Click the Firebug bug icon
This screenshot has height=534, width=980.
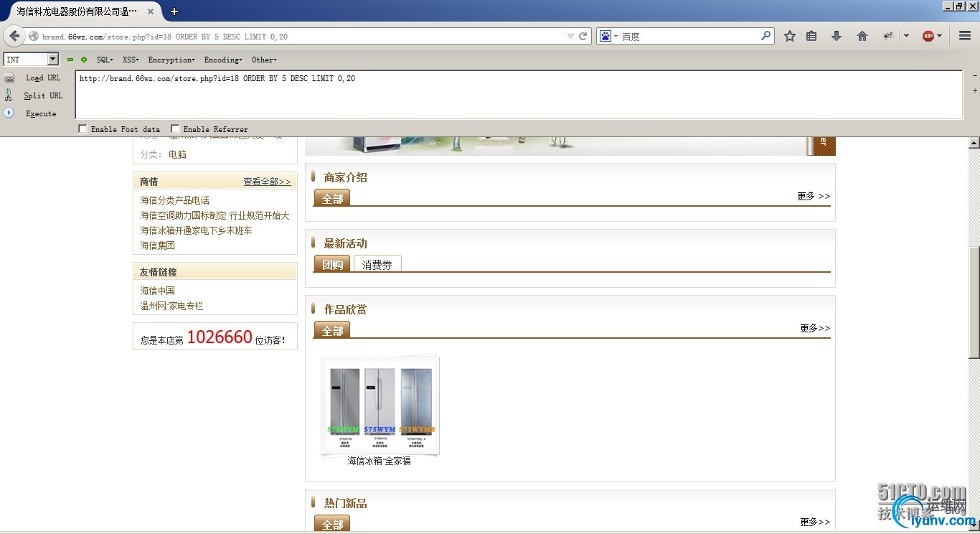pyautogui.click(x=888, y=36)
